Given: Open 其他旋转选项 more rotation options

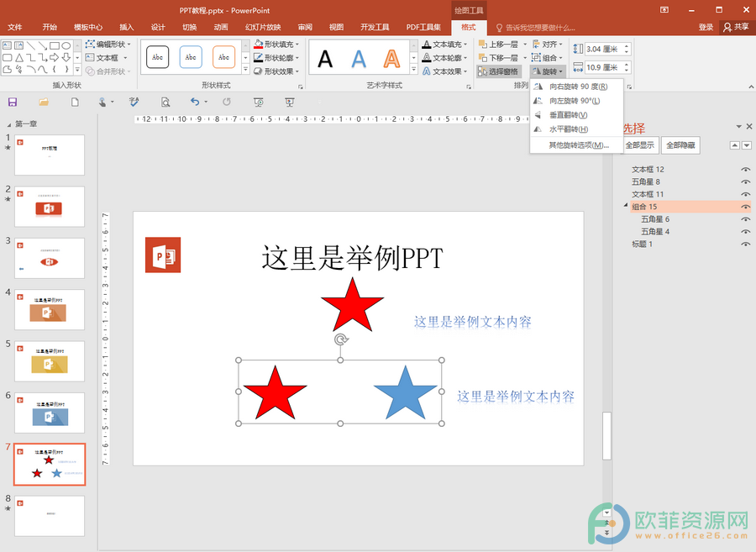Looking at the screenshot, I should click(576, 145).
